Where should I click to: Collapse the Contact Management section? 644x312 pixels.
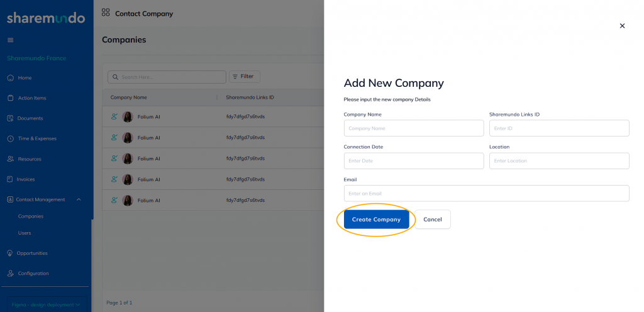79,199
